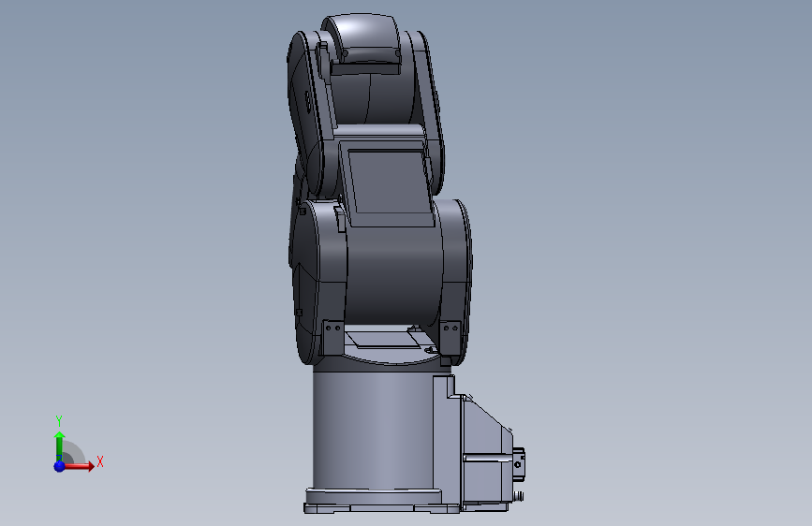Click the red X axis arrow of the triad
Screen dimensions: 812x526
(79, 466)
